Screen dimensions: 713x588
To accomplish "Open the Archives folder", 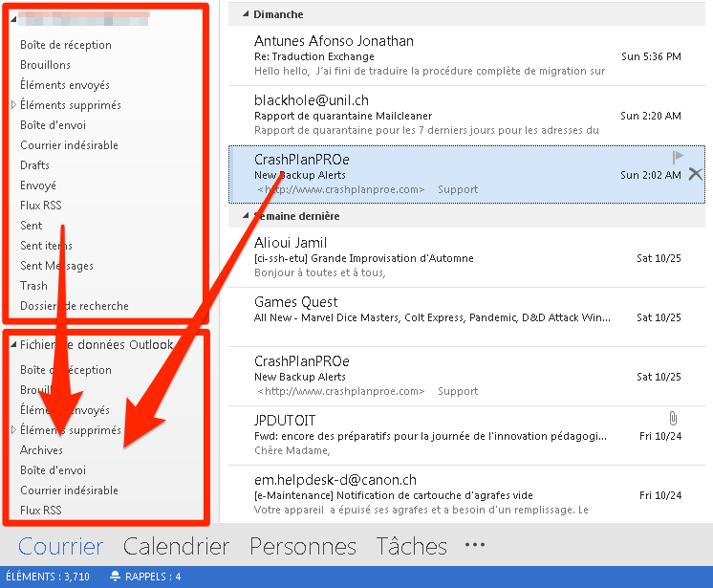I will coord(41,450).
